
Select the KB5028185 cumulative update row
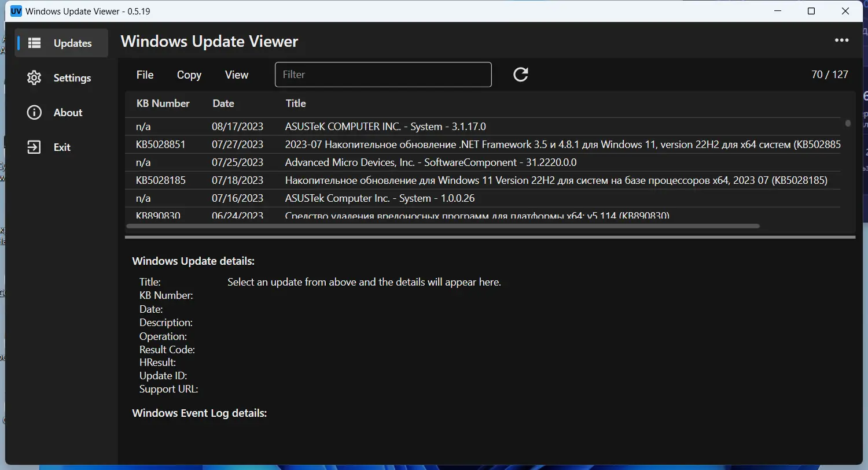[x=405, y=180]
